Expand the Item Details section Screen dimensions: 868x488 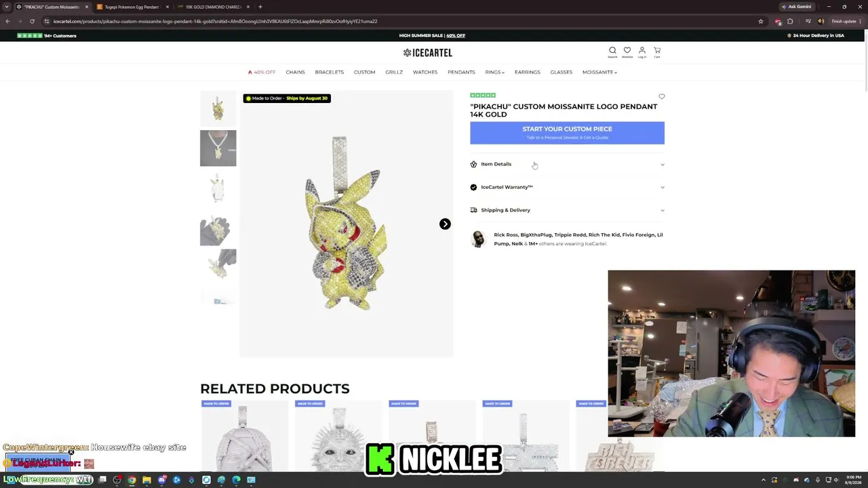tap(567, 164)
